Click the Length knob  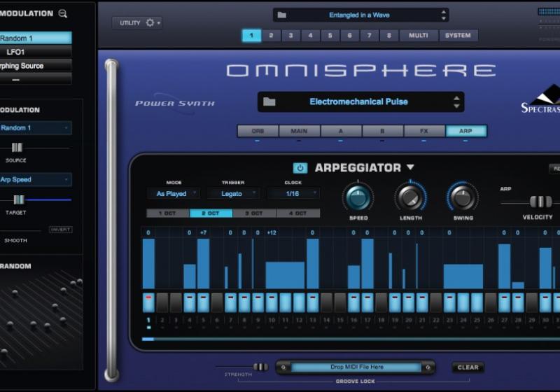click(409, 197)
